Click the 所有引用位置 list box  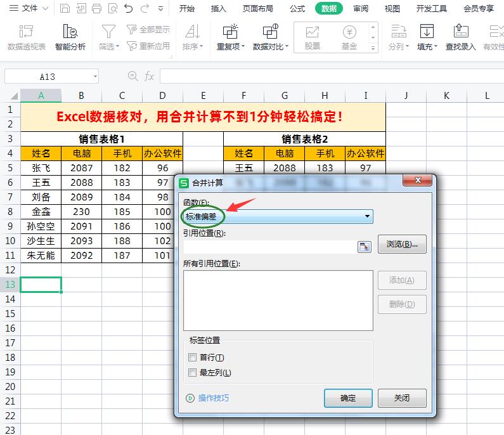coord(278,301)
